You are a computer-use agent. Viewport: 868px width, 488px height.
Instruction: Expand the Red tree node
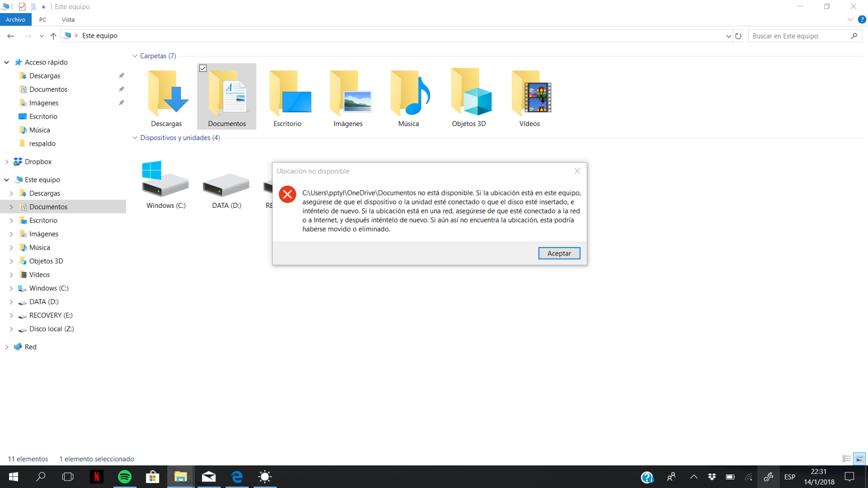coord(7,347)
